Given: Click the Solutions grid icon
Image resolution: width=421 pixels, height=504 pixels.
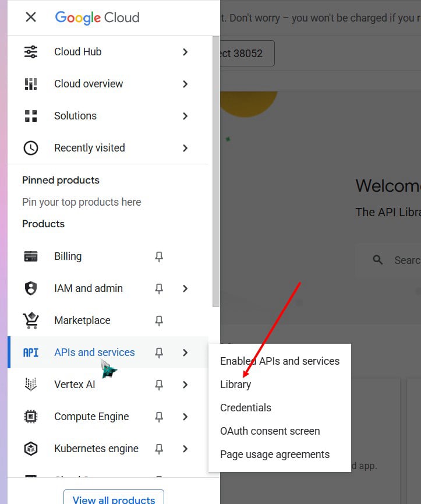Looking at the screenshot, I should tap(31, 116).
